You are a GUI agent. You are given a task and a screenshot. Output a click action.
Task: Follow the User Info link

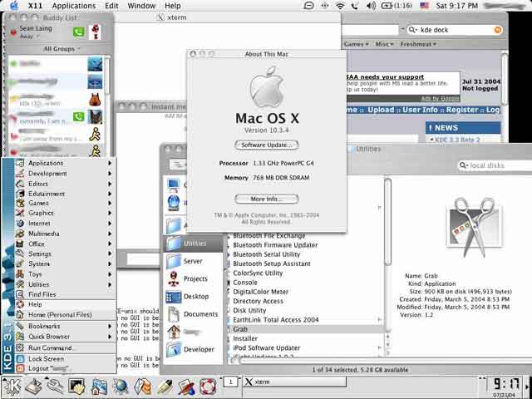click(x=420, y=110)
